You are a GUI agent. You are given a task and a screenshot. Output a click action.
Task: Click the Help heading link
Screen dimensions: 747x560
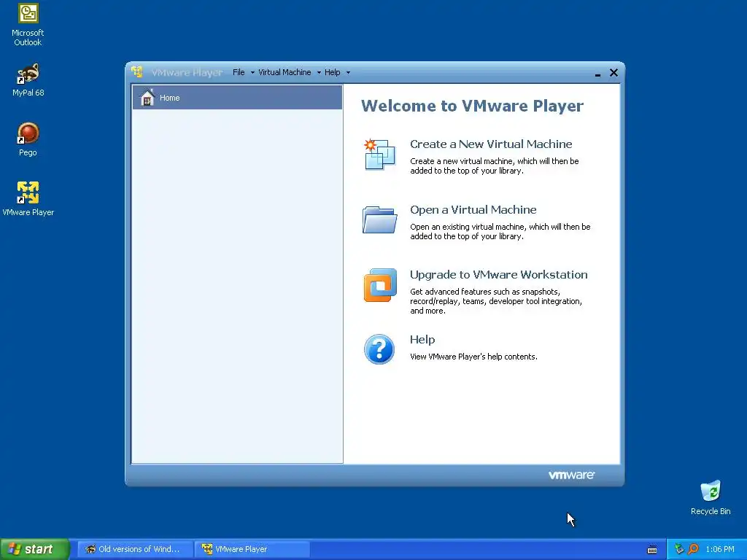pyautogui.click(x=422, y=340)
